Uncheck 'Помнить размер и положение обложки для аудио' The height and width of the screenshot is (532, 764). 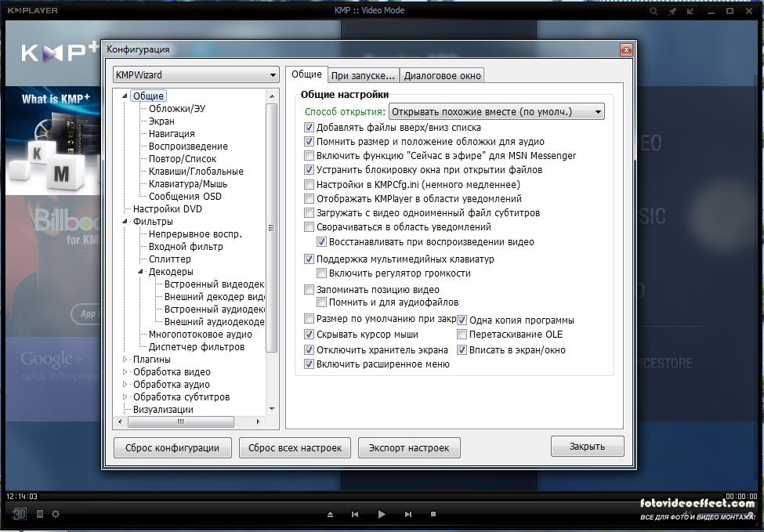tap(309, 142)
